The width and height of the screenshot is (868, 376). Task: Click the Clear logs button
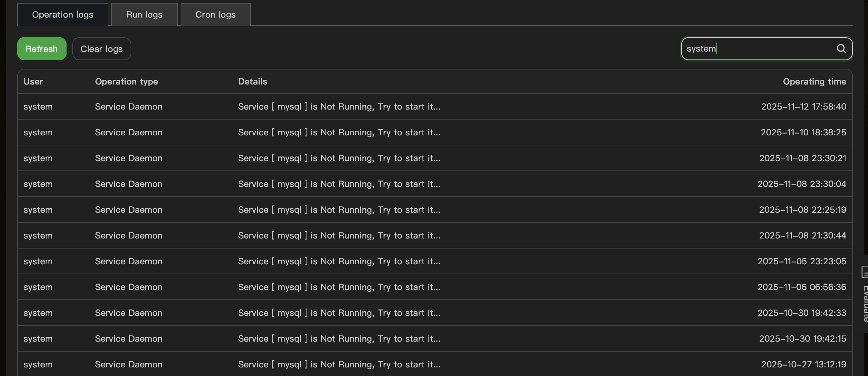(x=102, y=49)
